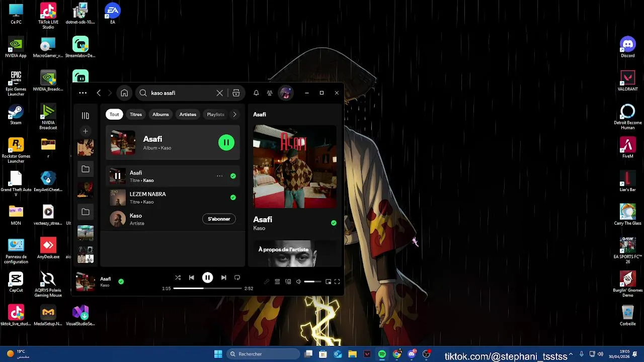Open À propos de l'artiste card
The height and width of the screenshot is (362, 644).
click(295, 253)
